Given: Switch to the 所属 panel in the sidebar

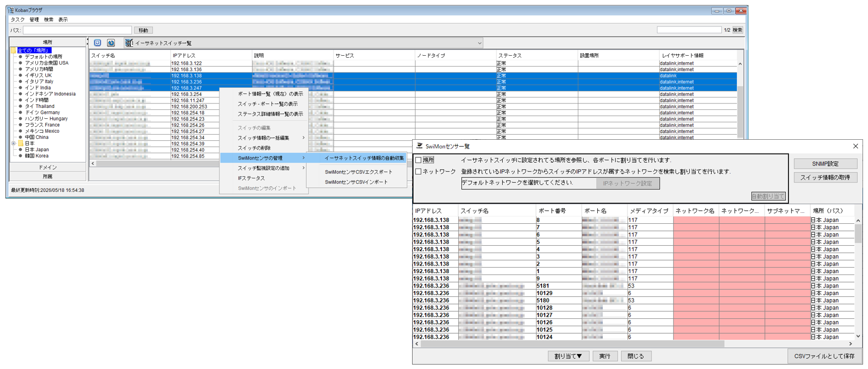Looking at the screenshot, I should coord(48,176).
